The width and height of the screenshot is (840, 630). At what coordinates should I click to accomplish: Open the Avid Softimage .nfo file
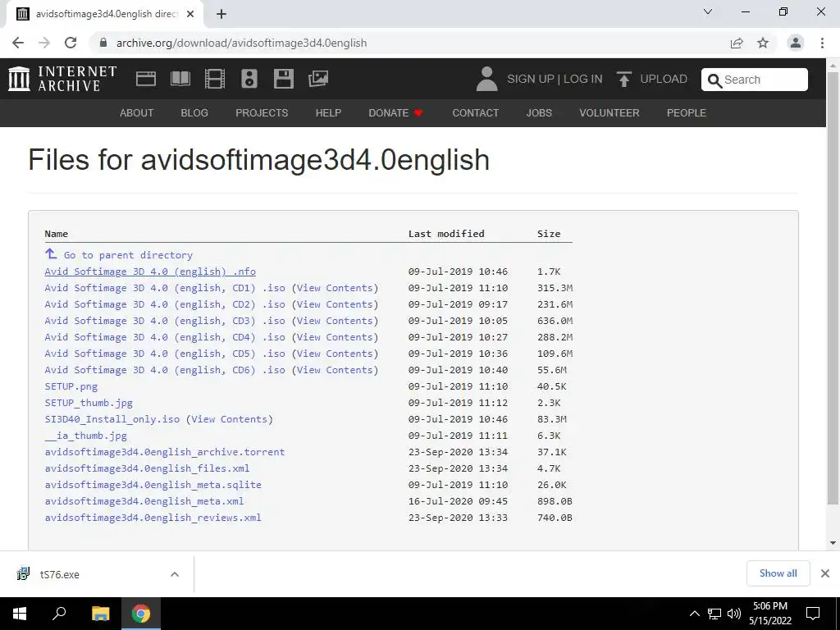(151, 272)
